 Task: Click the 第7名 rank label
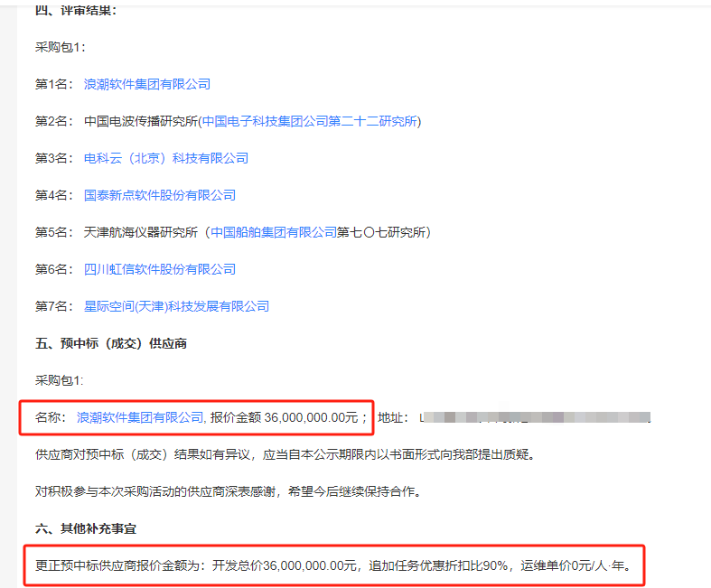pyautogui.click(x=54, y=306)
